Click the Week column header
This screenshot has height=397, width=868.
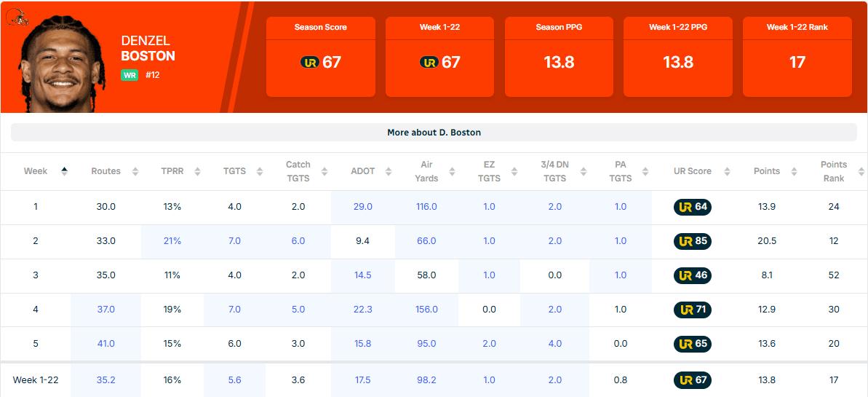click(x=36, y=171)
